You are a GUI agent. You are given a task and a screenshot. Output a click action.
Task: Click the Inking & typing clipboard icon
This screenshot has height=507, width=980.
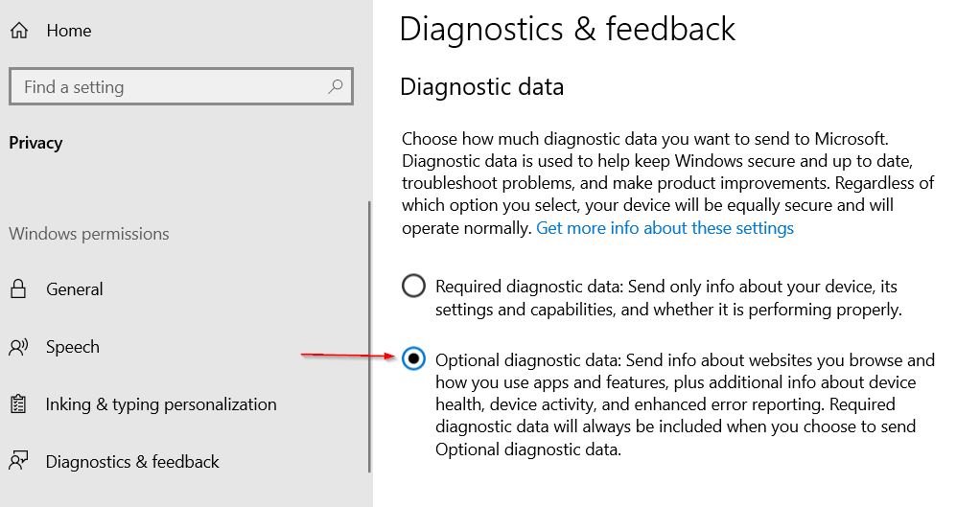coord(19,404)
